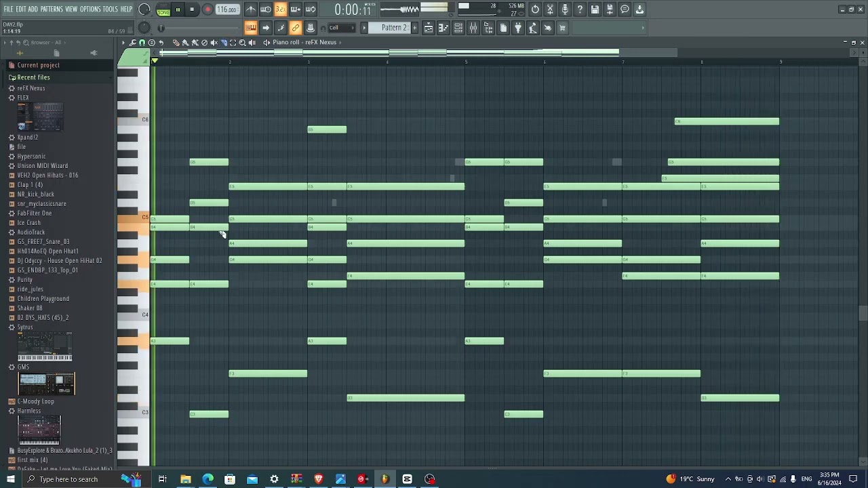Click the undo history circular arrow icon
The height and width of the screenshot is (488, 868).
pyautogui.click(x=535, y=9)
